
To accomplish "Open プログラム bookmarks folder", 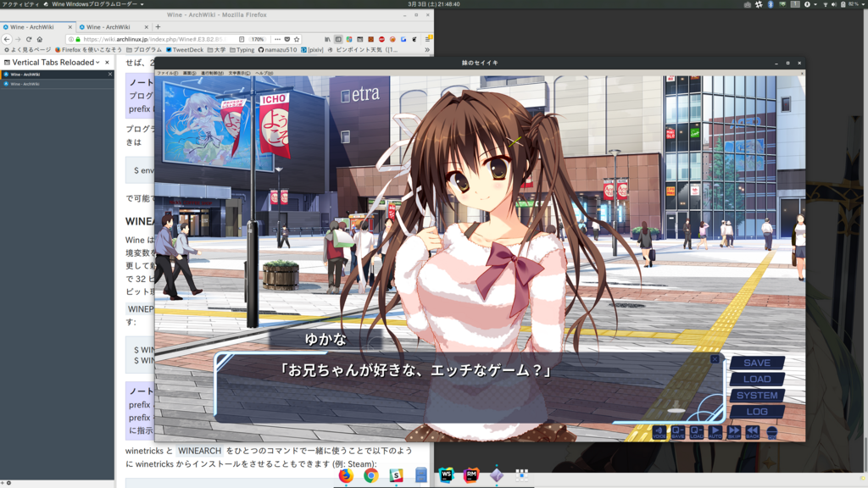I will point(144,50).
